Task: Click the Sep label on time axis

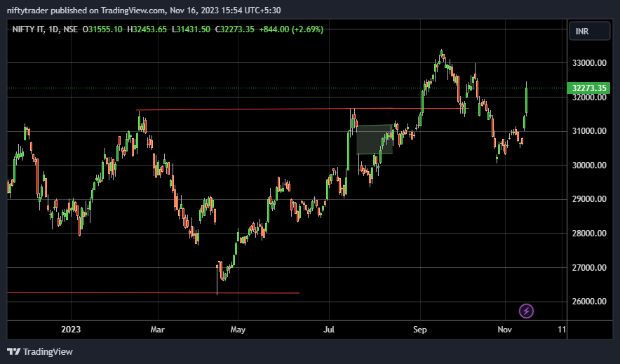Action: click(x=420, y=329)
